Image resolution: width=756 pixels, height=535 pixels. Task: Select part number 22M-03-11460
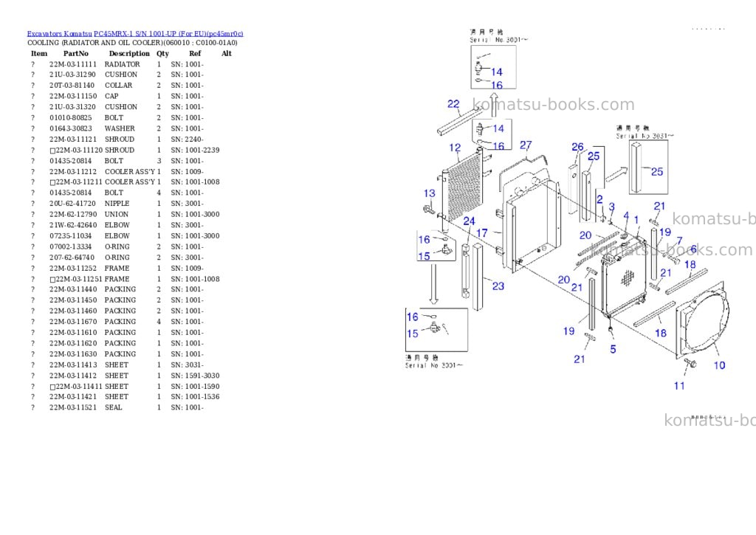[73, 311]
